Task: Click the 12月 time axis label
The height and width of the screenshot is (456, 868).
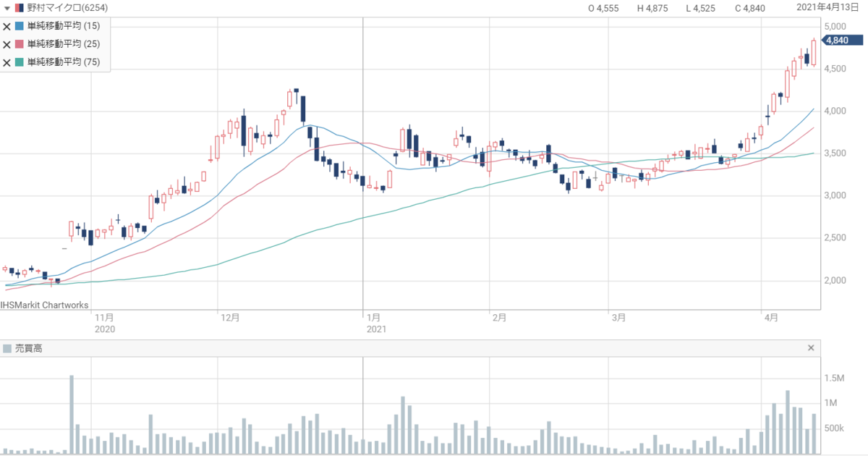Action: pyautogui.click(x=230, y=317)
